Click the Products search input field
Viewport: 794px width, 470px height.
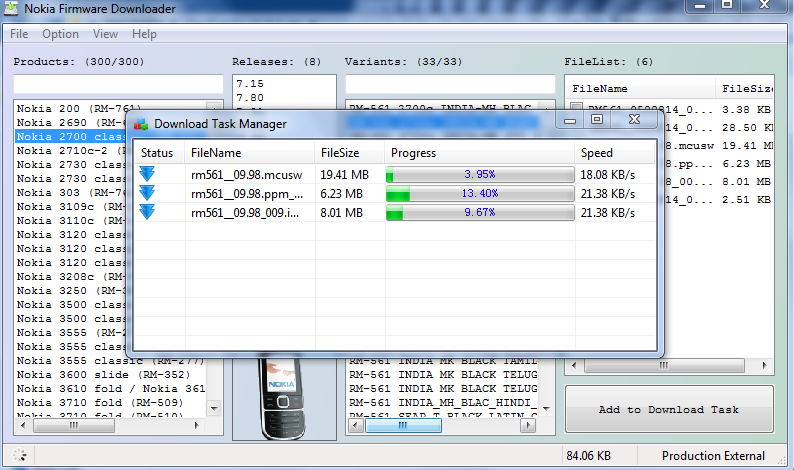click(118, 84)
